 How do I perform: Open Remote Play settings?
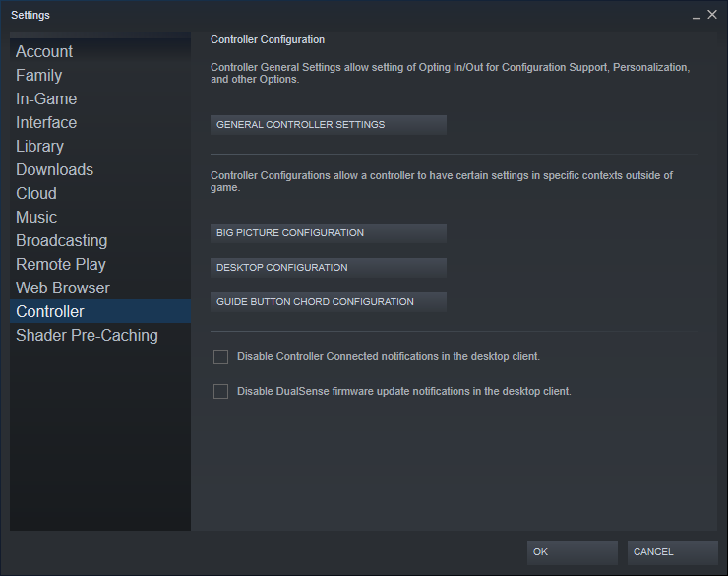click(x=61, y=265)
